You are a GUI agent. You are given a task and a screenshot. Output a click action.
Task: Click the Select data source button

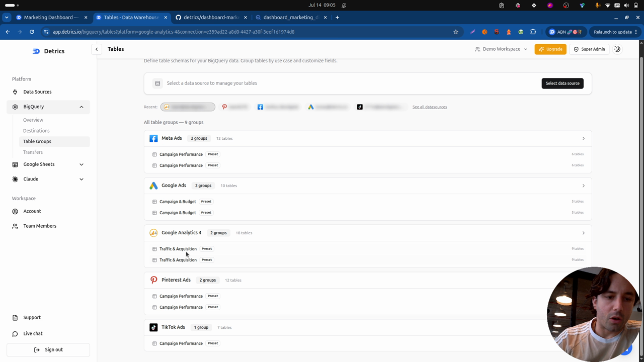(x=562, y=83)
